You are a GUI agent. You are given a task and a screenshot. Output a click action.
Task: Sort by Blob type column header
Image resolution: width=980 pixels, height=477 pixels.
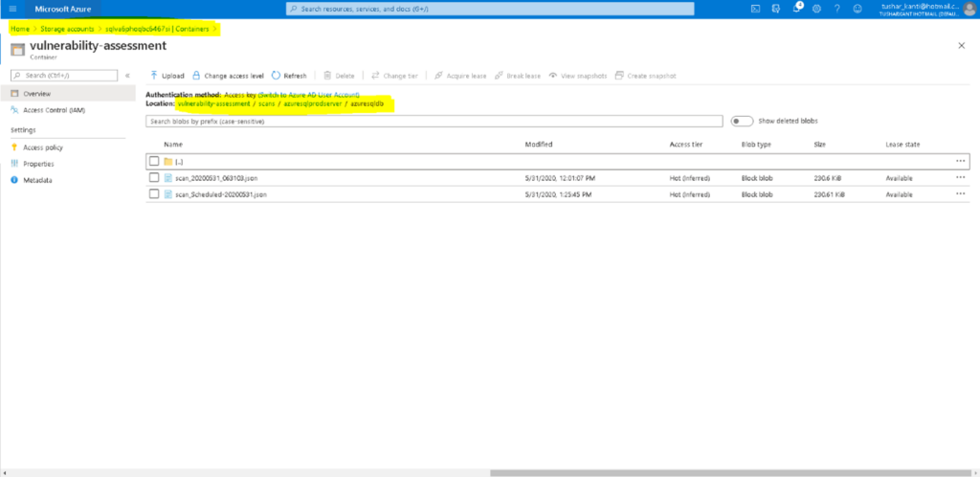[x=756, y=145]
